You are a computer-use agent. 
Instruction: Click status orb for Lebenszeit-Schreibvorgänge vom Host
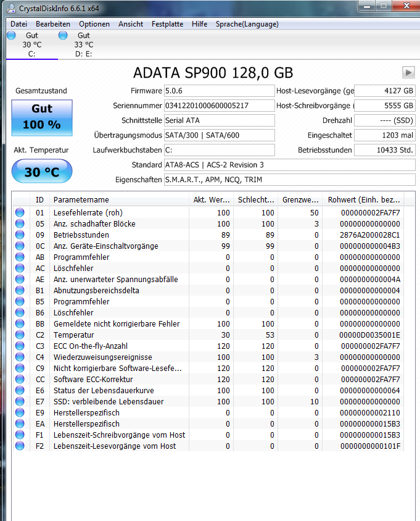coord(20,435)
